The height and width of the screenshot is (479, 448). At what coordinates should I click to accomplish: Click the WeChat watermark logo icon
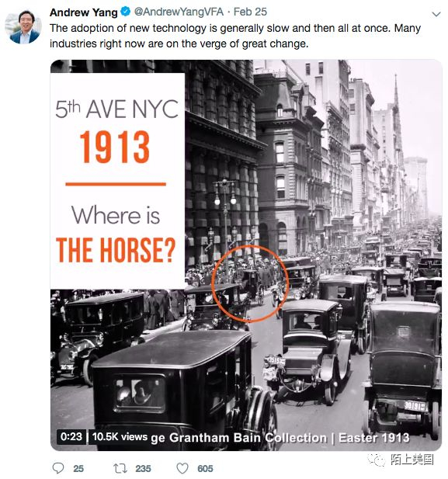point(377,459)
